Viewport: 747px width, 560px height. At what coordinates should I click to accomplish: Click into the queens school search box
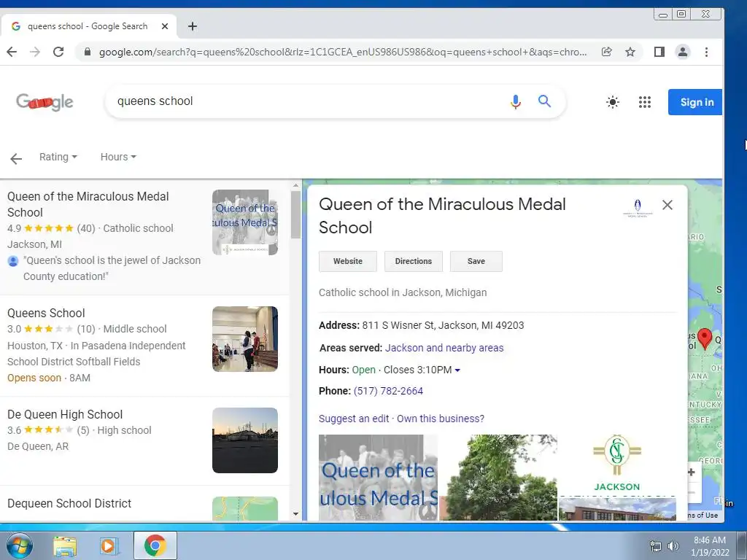coord(305,101)
